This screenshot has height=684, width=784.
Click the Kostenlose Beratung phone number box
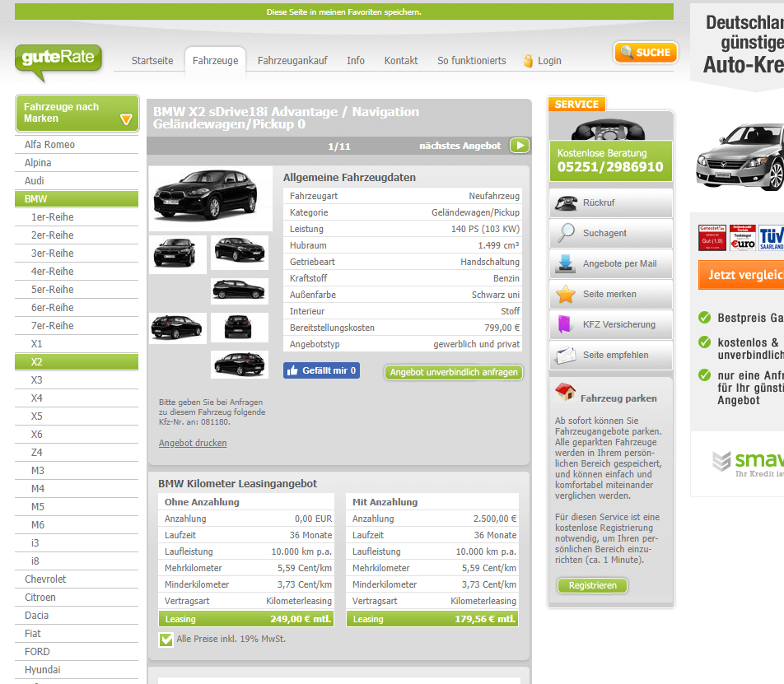pos(610,161)
